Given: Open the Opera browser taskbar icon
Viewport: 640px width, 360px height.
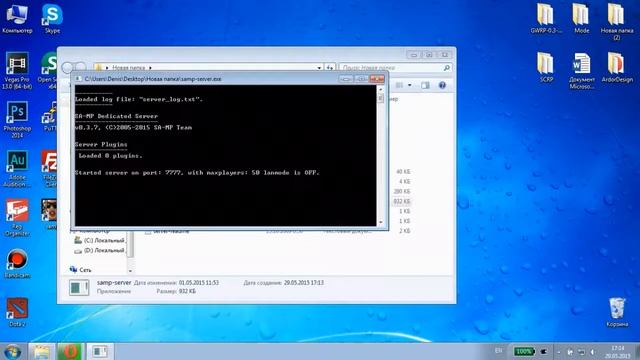Looking at the screenshot, I should [x=70, y=351].
